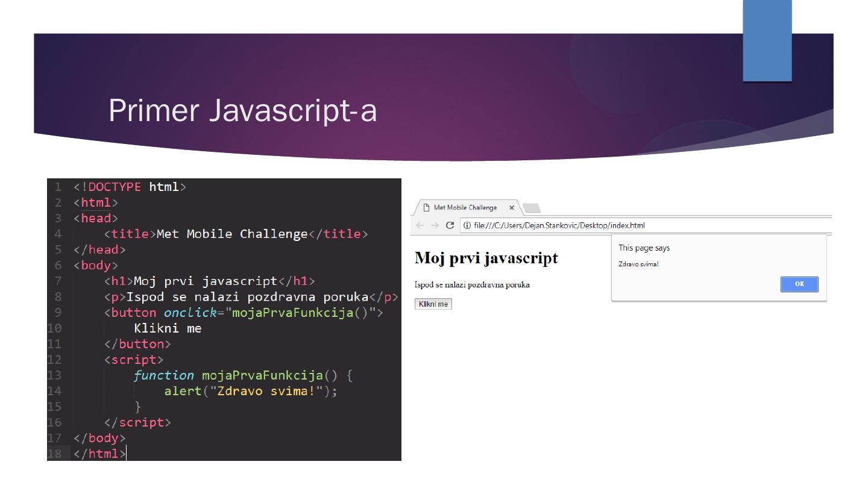Click the </script> closing tag line
This screenshot has width=868, height=488.
137,422
